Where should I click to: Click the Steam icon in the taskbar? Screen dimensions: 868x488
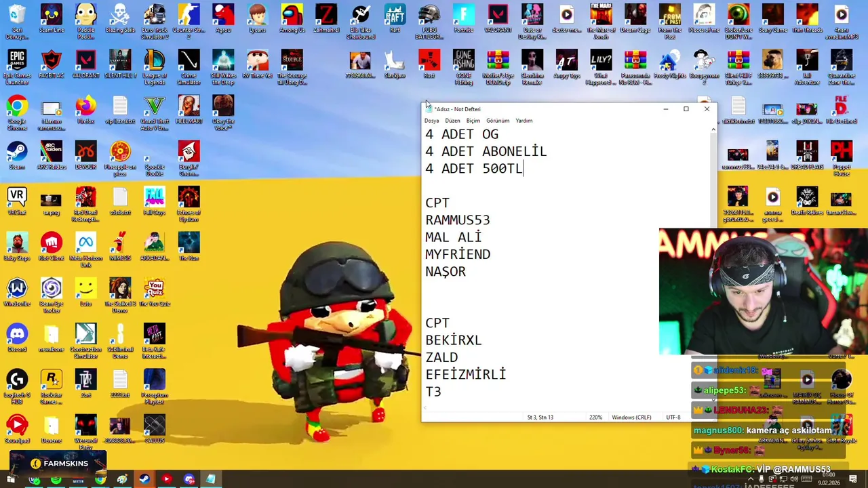[144, 479]
